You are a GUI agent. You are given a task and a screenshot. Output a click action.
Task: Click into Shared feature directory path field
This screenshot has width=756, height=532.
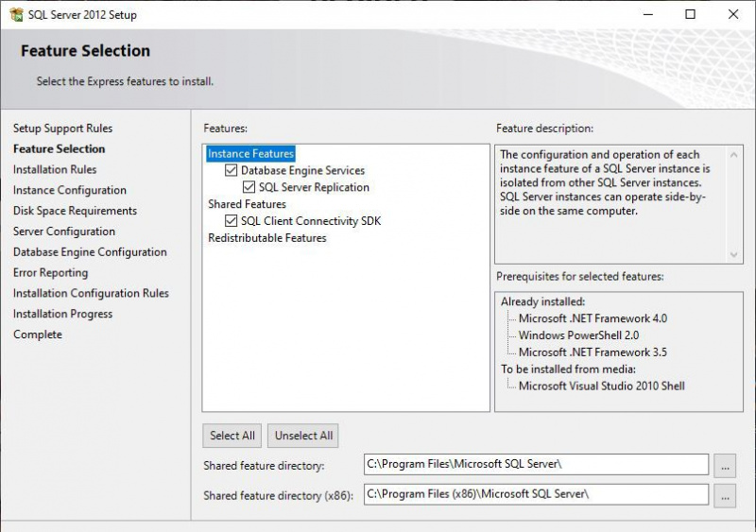[x=536, y=465]
